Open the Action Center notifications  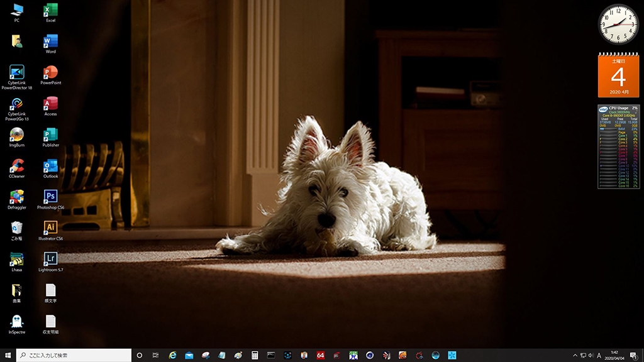[x=634, y=356]
